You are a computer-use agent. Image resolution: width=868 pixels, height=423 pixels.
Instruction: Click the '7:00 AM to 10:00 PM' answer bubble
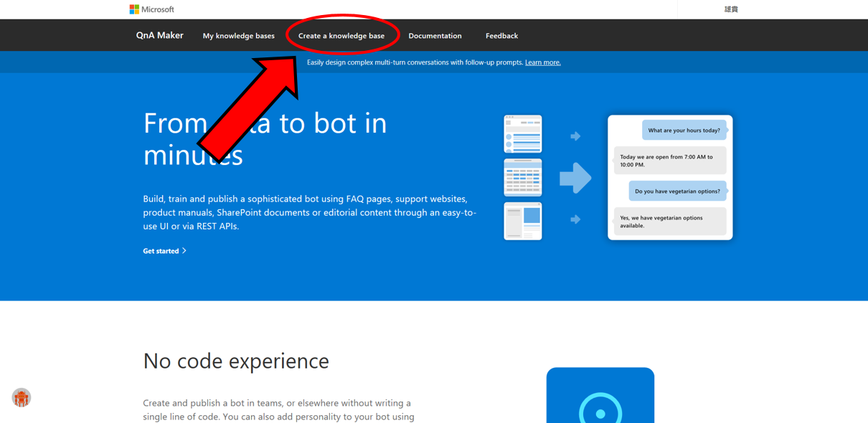click(x=670, y=161)
